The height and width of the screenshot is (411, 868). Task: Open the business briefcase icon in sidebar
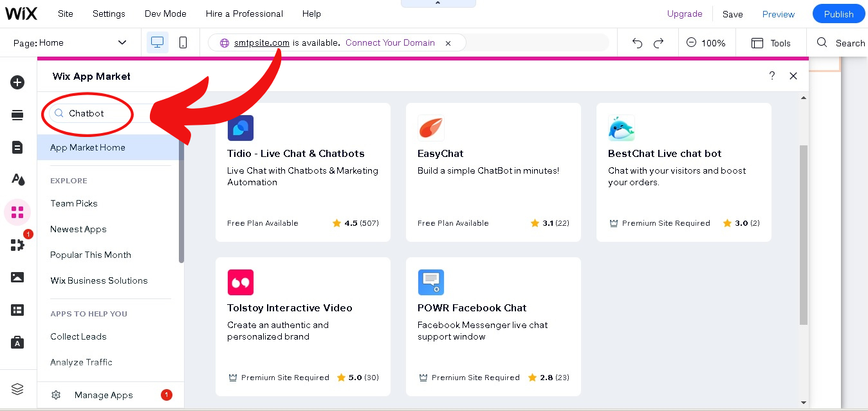[x=17, y=342]
